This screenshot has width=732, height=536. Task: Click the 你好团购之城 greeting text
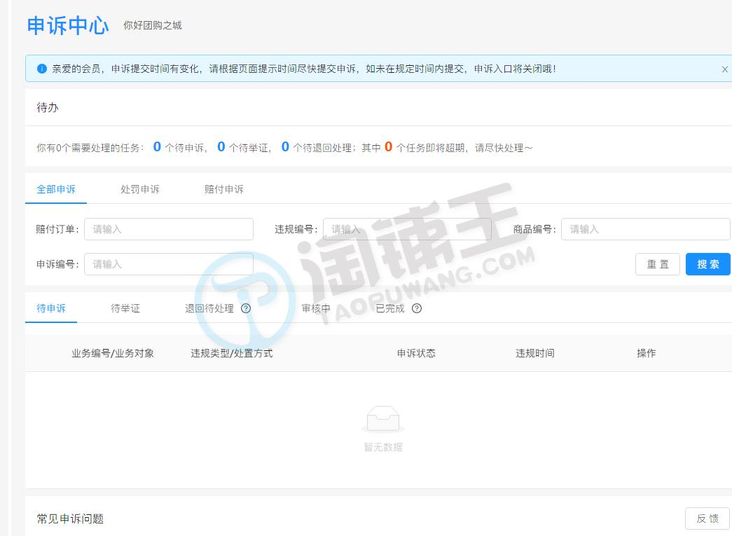pyautogui.click(x=153, y=25)
